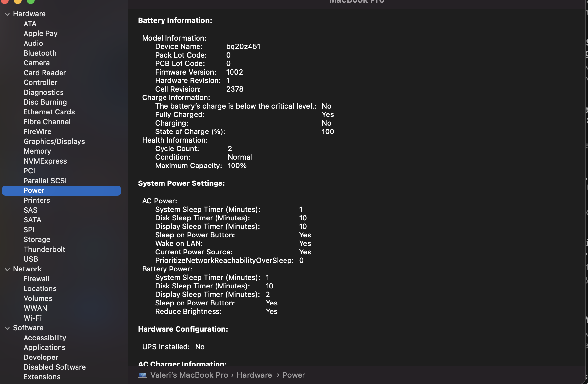
Task: Open Card Reader details
Action: 45,73
